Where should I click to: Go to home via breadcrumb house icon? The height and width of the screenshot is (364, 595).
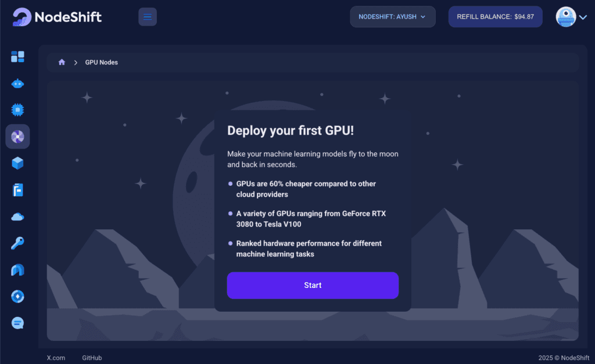62,62
